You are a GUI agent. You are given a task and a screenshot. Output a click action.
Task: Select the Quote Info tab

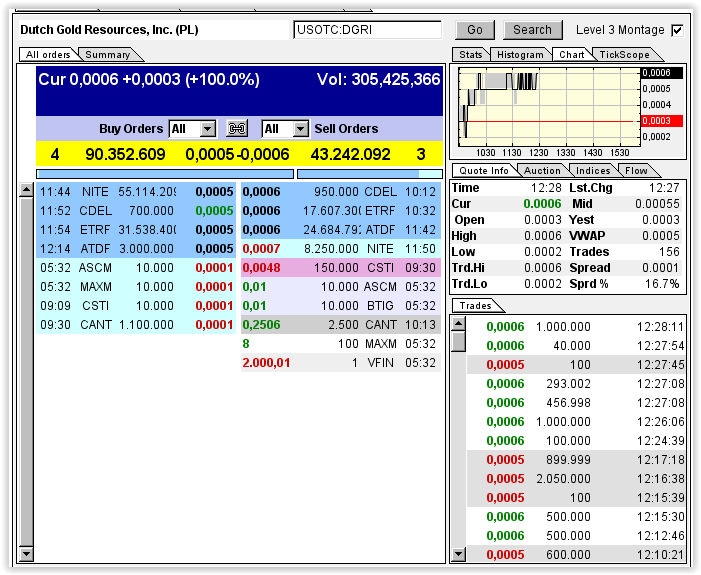click(x=484, y=171)
